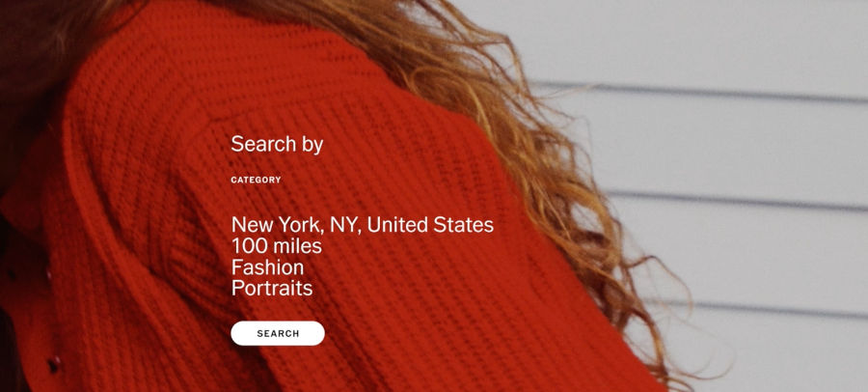Click the CATEGORY label
Image resolution: width=868 pixels, height=392 pixels.
[x=256, y=180]
